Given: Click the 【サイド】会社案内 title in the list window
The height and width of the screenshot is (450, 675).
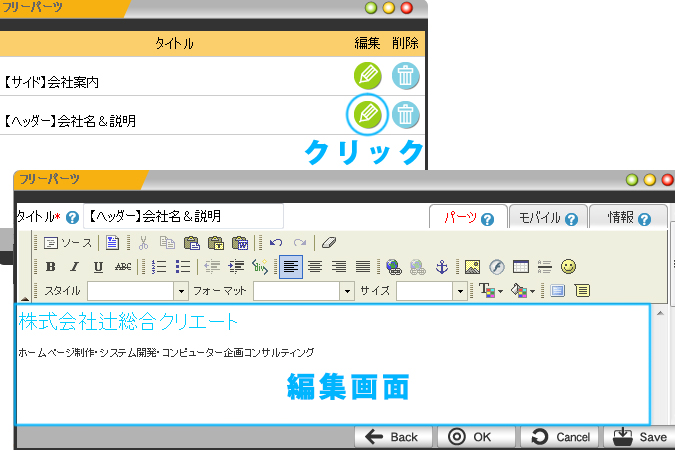Looking at the screenshot, I should point(51,82).
